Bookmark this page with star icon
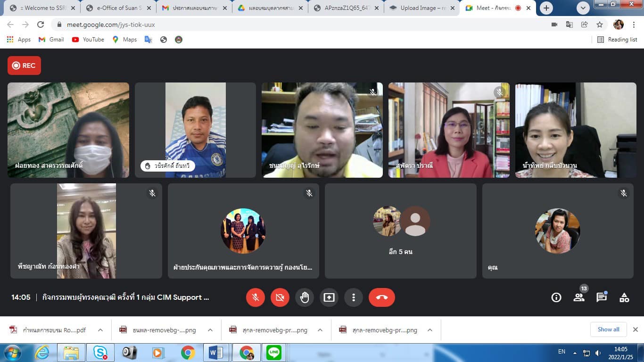644x362 pixels. coord(599,25)
